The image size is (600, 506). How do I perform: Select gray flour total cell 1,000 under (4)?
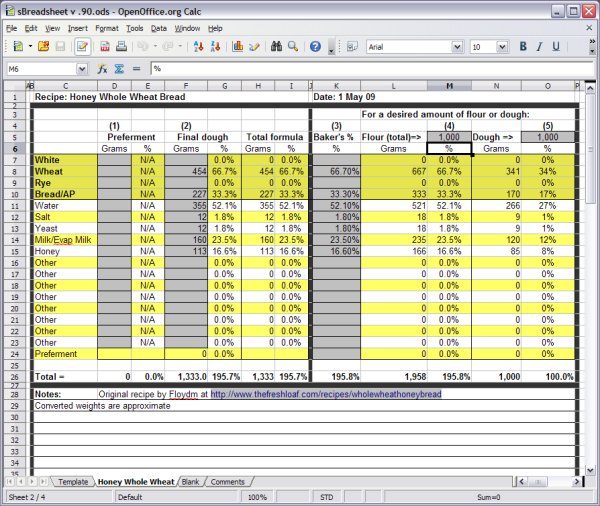[449, 137]
